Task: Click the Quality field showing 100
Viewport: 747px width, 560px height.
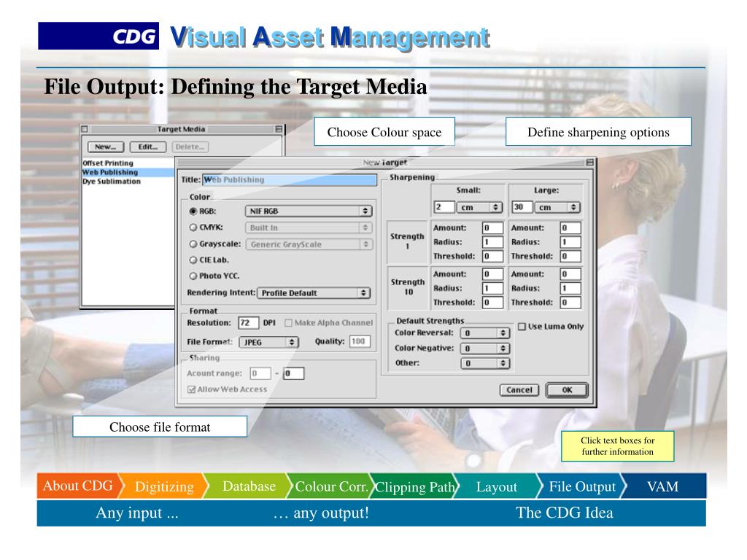Action: coord(360,341)
